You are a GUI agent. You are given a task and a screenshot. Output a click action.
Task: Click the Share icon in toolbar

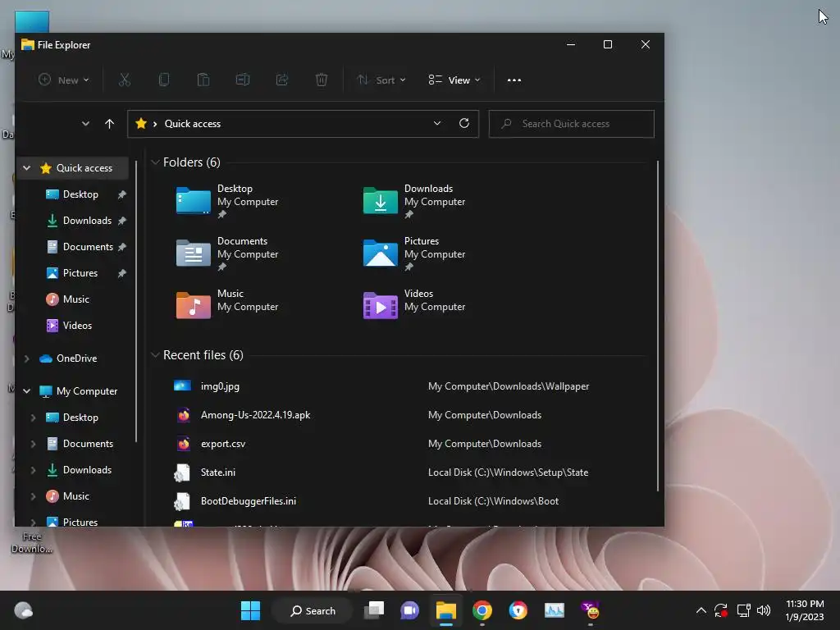(x=282, y=80)
